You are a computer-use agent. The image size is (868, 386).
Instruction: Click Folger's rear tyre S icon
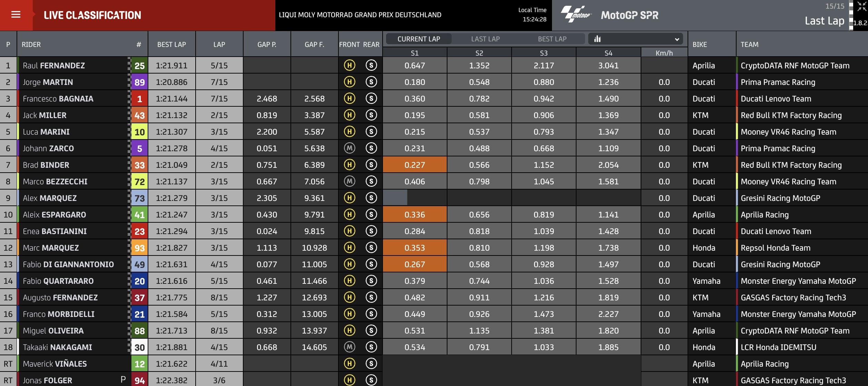click(x=371, y=380)
